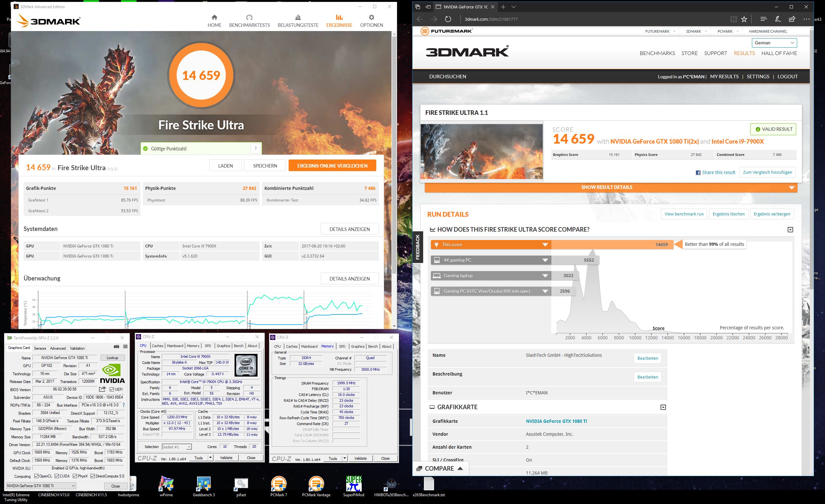Screen dimensions: 825x504
Task: Expand This score comparison row
Action: 545,245
